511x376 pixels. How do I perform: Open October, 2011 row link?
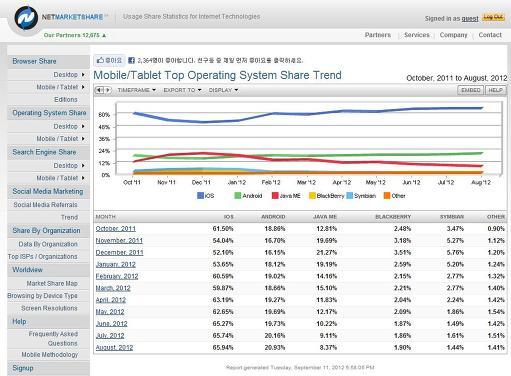tap(116, 229)
